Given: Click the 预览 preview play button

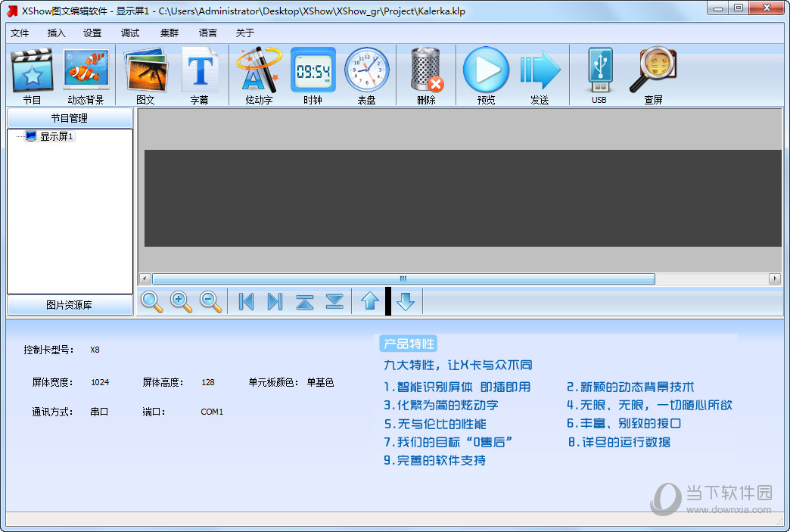Looking at the screenshot, I should tap(486, 70).
